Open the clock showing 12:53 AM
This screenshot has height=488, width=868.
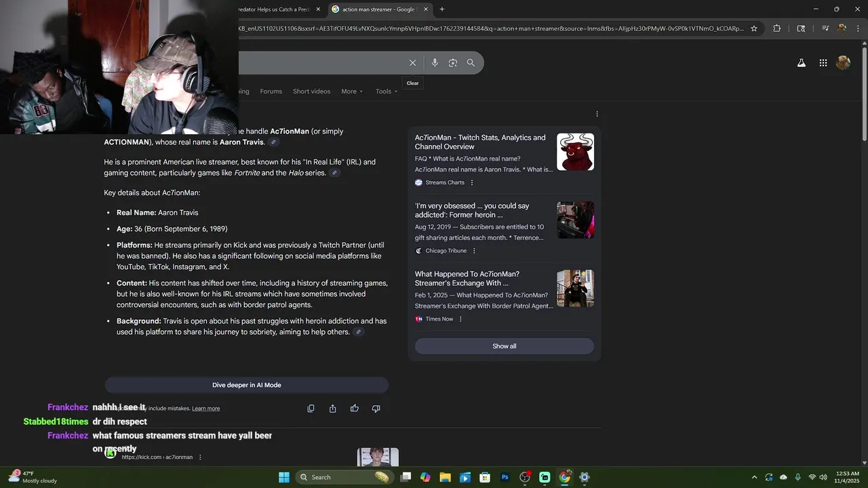[847, 477]
